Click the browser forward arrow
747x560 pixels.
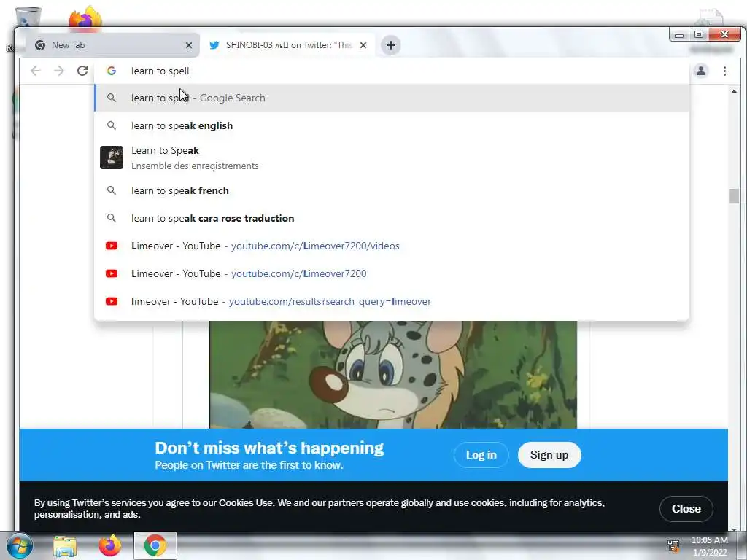coord(59,71)
